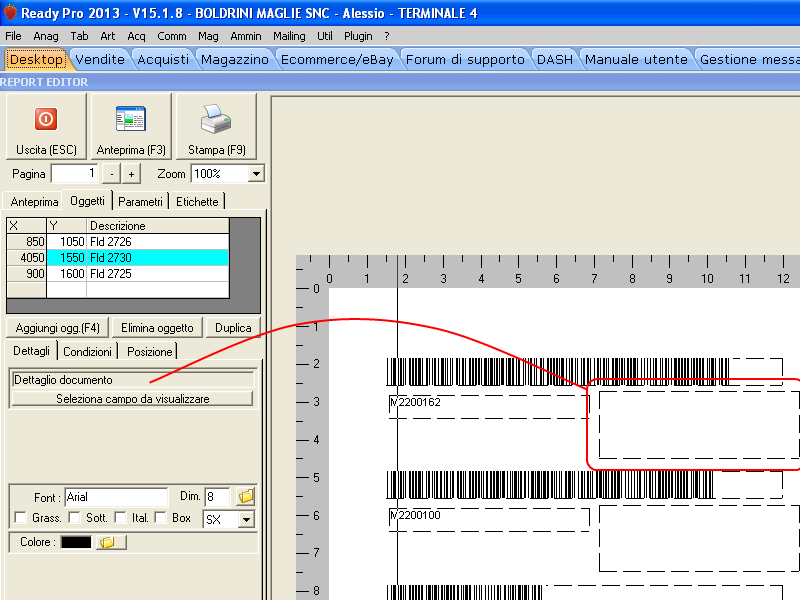Open Anteprima (F3) preview icon
The image size is (800, 600).
tap(131, 118)
